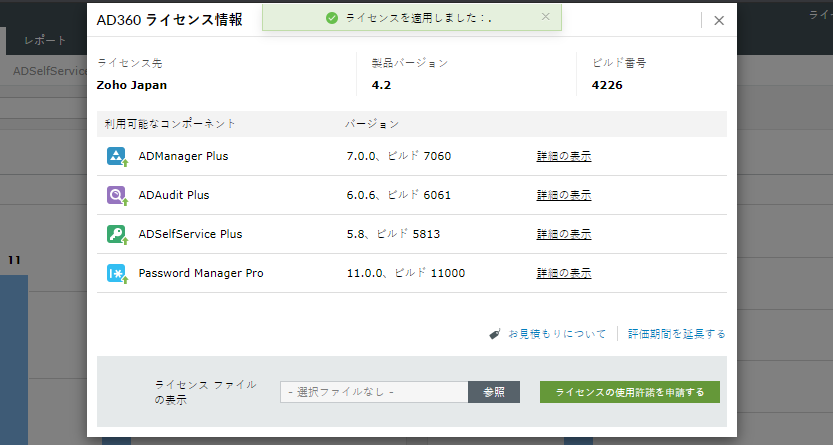
Task: Click ライセンスを適用しました notification message
Action: (418, 18)
